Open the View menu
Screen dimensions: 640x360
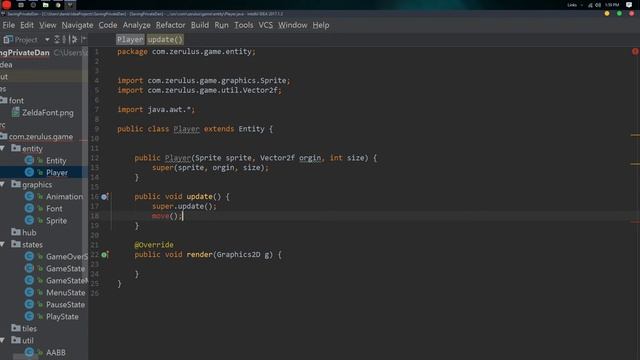48,25
